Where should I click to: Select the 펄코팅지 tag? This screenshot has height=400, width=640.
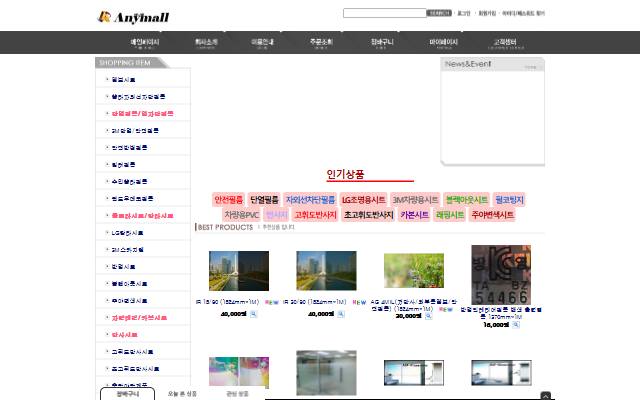(x=509, y=200)
